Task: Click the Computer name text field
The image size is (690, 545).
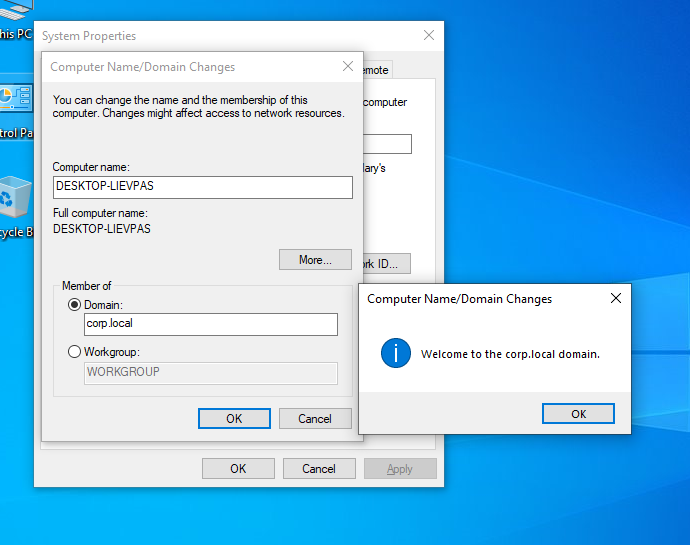Action: (x=203, y=187)
